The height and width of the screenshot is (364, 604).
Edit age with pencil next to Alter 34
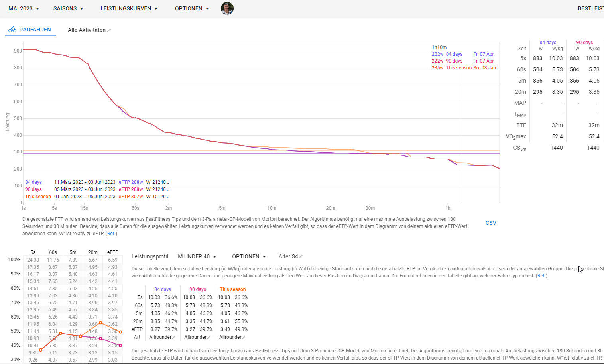[x=301, y=257]
